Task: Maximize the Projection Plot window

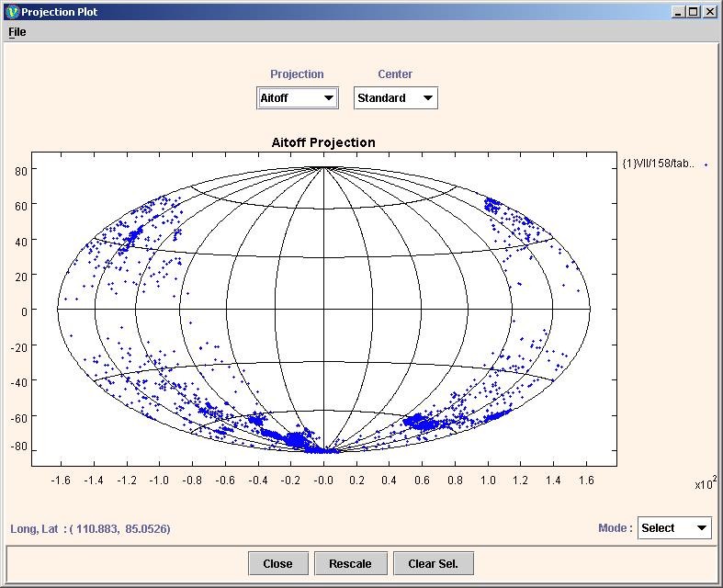Action: pyautogui.click(x=694, y=12)
